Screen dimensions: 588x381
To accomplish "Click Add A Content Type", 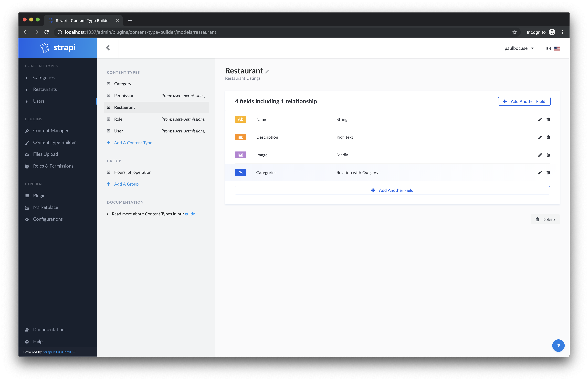I will (133, 143).
